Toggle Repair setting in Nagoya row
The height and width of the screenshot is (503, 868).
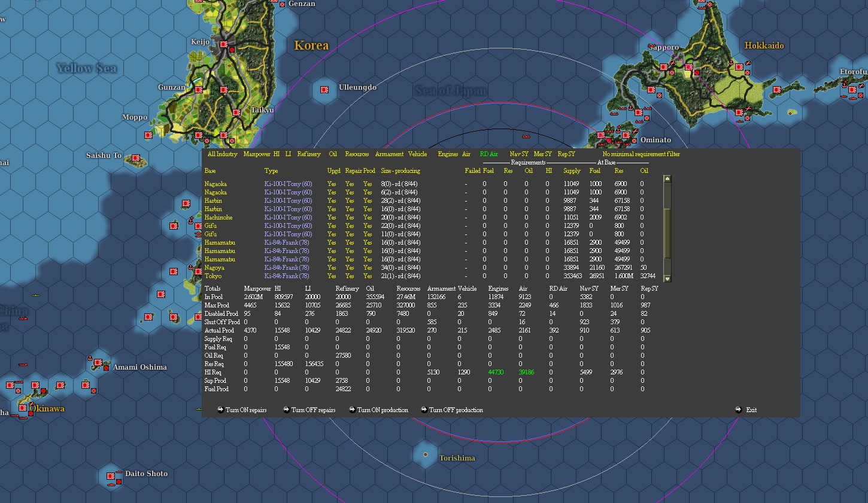pos(350,268)
